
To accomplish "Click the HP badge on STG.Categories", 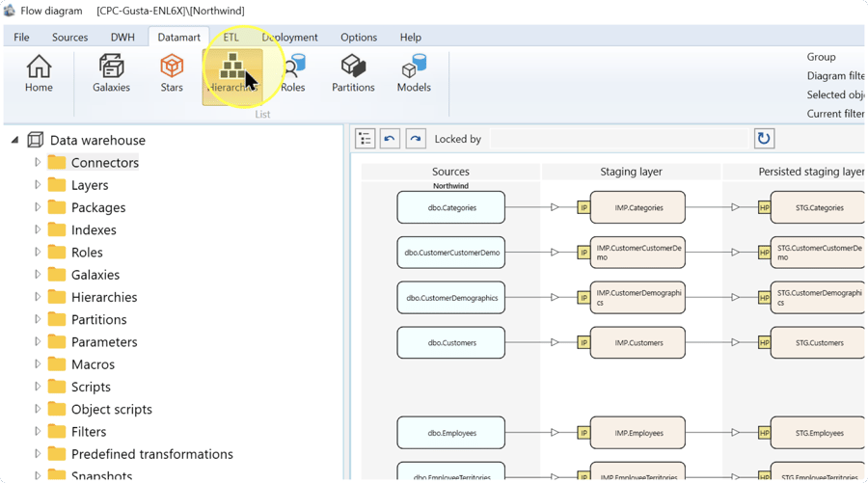I will coord(764,207).
